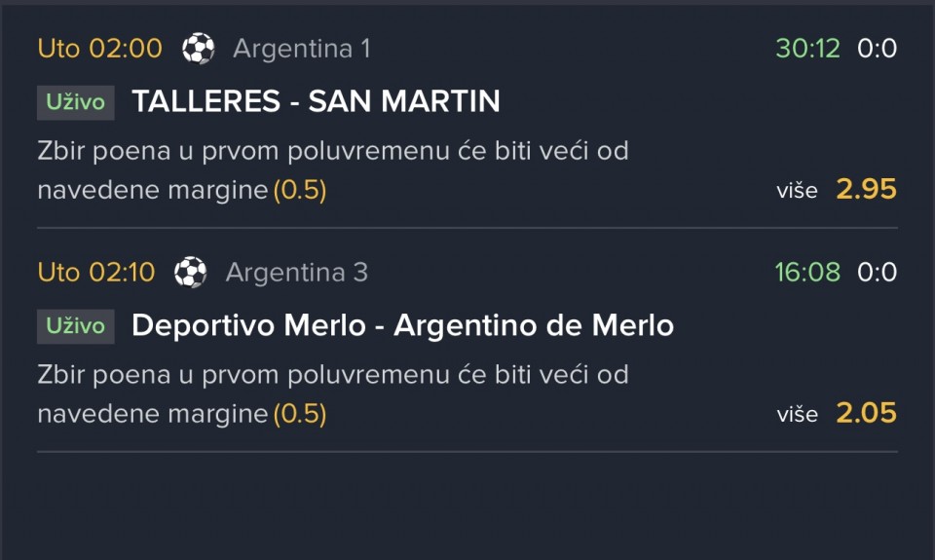Select the Argentina 1 league label

[302, 49]
